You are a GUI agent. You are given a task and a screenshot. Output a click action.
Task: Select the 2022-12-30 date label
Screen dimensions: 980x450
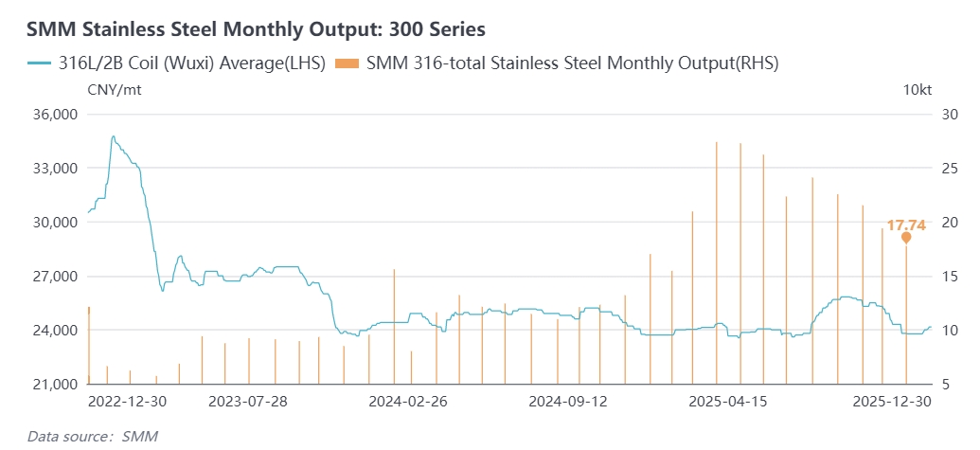tap(128, 402)
